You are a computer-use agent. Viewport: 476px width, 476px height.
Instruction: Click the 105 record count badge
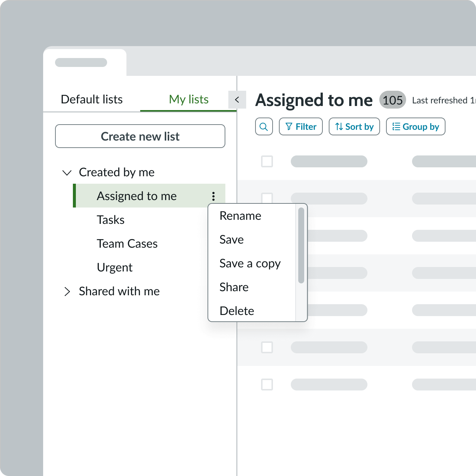click(x=392, y=100)
